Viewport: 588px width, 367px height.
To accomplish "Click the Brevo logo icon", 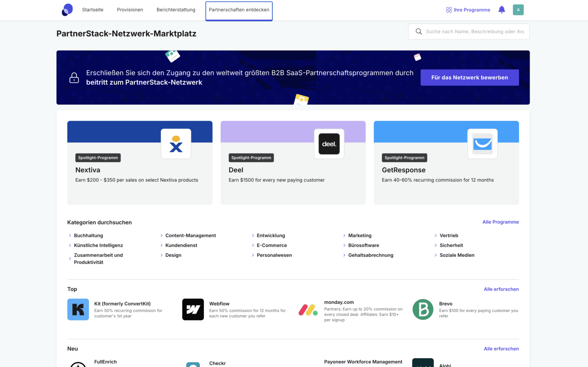I will (423, 309).
